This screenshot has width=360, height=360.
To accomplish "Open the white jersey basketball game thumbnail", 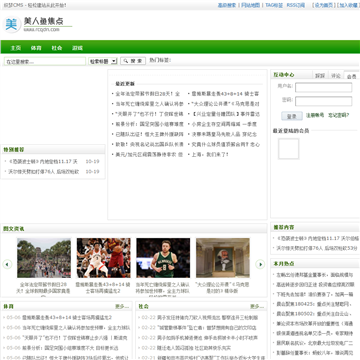I will pyautogui.click(x=104, y=258).
